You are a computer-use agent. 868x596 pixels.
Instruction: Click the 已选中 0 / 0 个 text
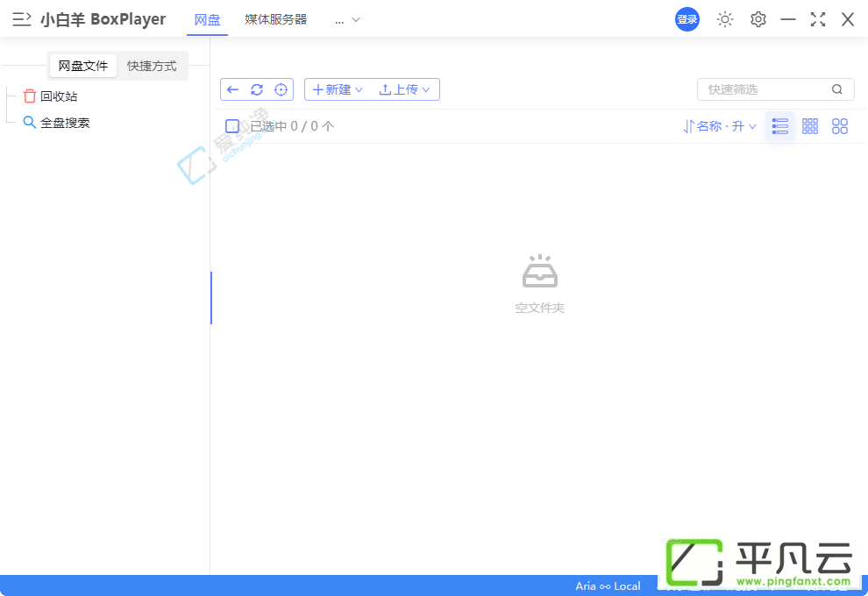tap(292, 126)
